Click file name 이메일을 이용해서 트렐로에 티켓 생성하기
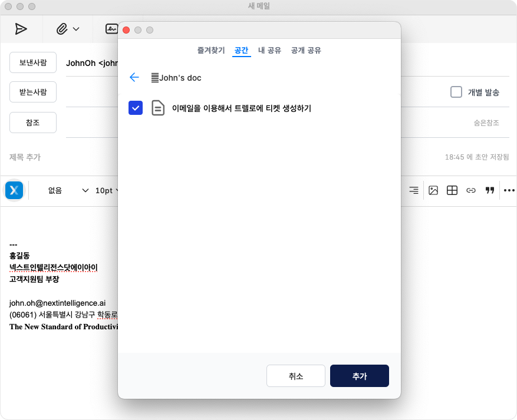Viewport: 517px width, 420px height. [241, 108]
